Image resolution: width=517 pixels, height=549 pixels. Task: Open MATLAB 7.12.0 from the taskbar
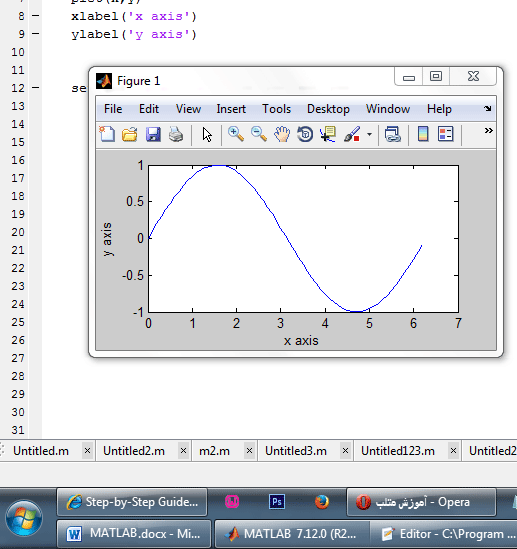coord(292,534)
